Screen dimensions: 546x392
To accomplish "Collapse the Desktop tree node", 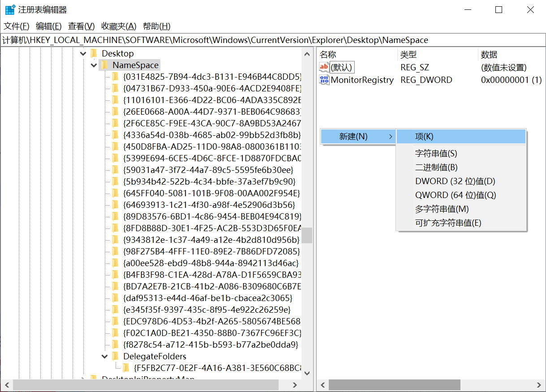I will point(83,54).
